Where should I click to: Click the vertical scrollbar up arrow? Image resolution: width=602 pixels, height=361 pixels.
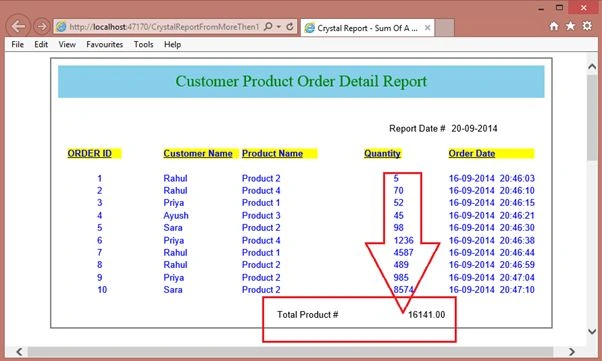592,66
